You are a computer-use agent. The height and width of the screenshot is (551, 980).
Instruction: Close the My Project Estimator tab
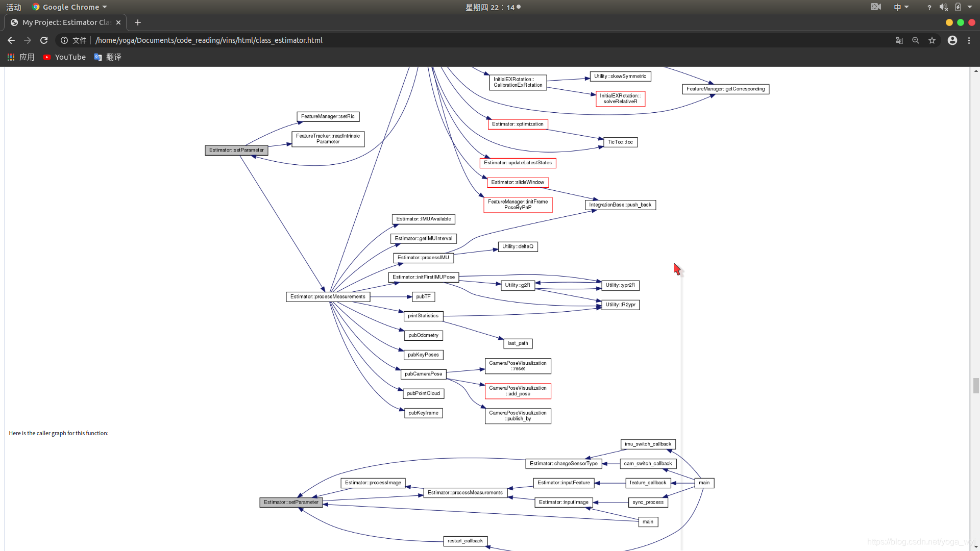(118, 22)
